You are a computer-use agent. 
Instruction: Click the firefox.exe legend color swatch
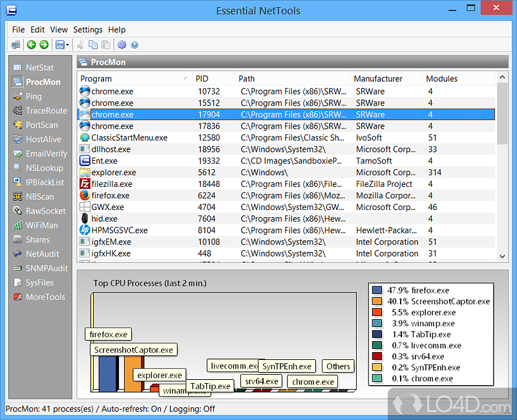pyautogui.click(x=377, y=290)
